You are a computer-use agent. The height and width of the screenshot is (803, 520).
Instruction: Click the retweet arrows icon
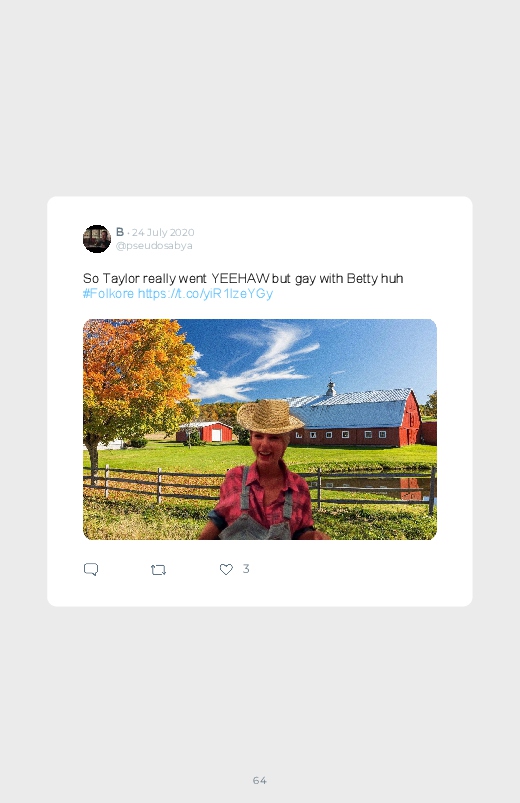[158, 569]
